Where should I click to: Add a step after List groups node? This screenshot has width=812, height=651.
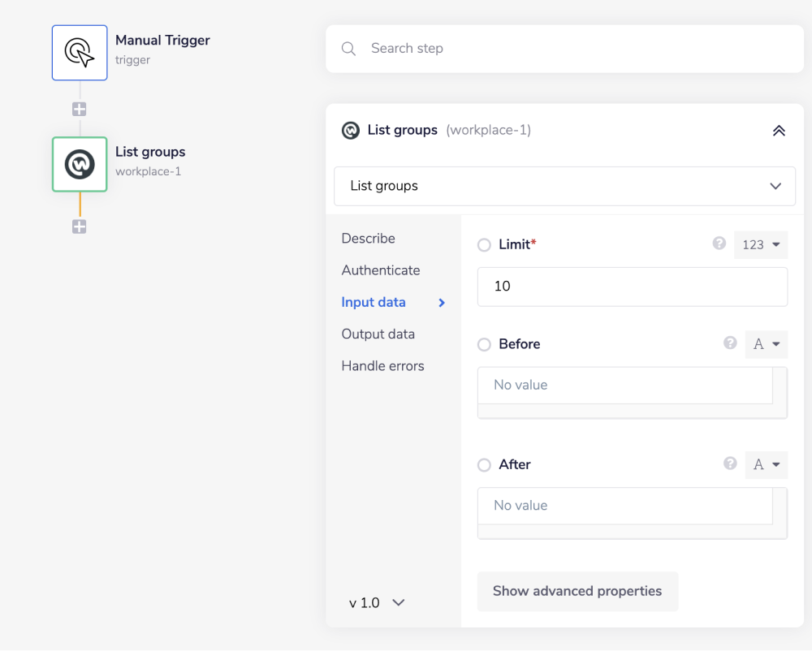80,227
